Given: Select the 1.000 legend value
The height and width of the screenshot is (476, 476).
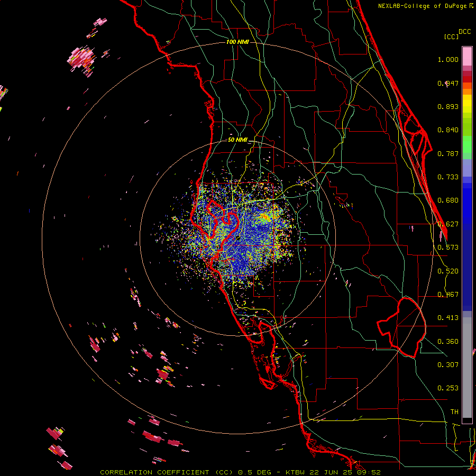Looking at the screenshot, I should pyautogui.click(x=448, y=59).
